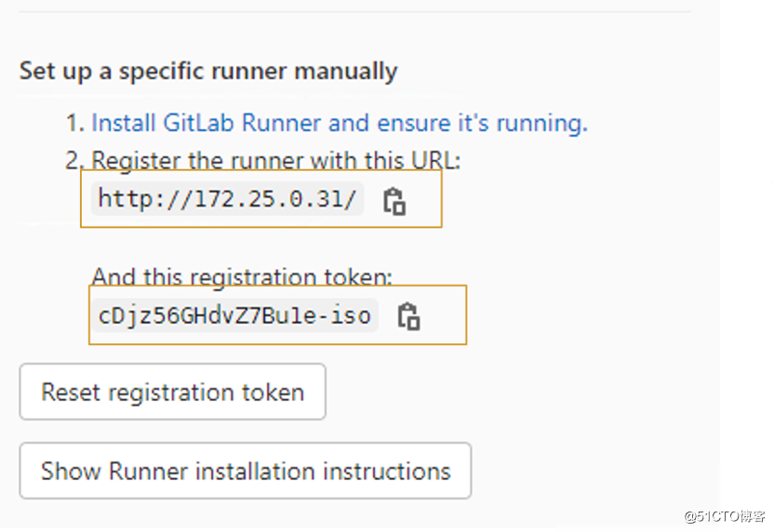Select the http://172.25.0.31/ URL text
The image size is (774, 532).
[228, 199]
